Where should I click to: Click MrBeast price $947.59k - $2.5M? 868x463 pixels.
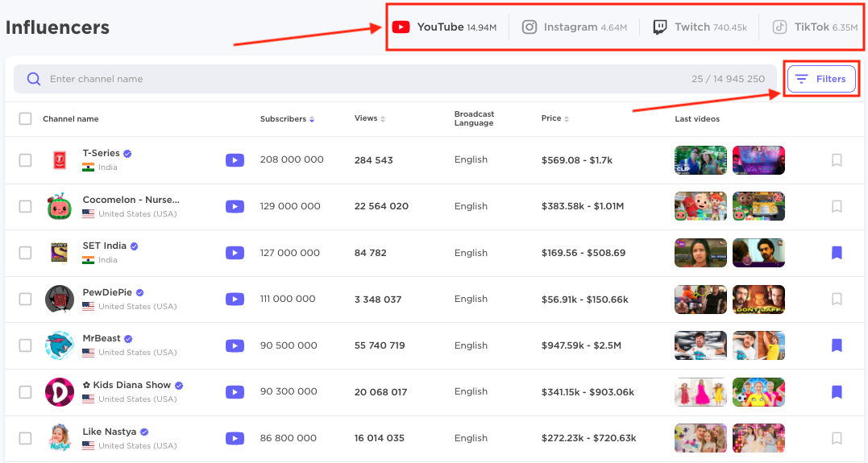[x=581, y=345]
